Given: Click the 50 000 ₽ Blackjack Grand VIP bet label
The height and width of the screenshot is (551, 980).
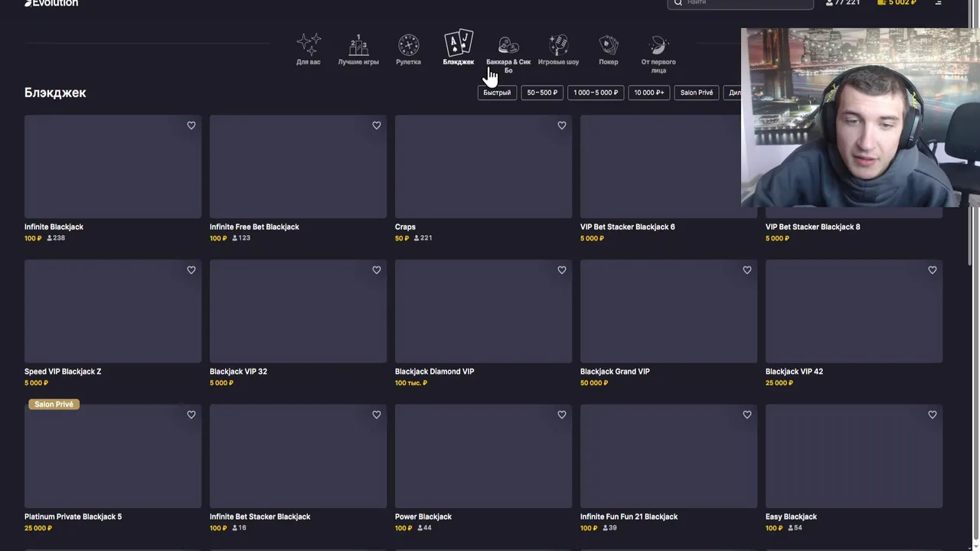Looking at the screenshot, I should pos(594,383).
